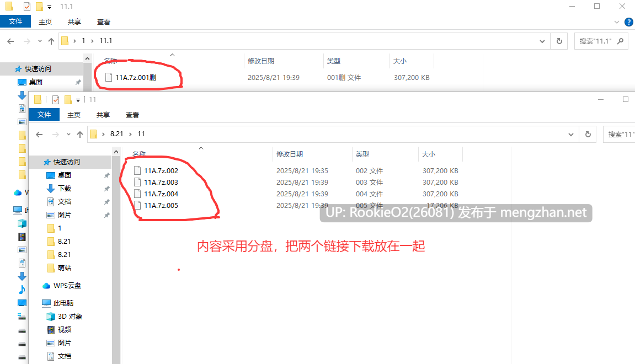Click file icon of 11A.7z.001删
The image size is (635, 364).
coord(109,77)
